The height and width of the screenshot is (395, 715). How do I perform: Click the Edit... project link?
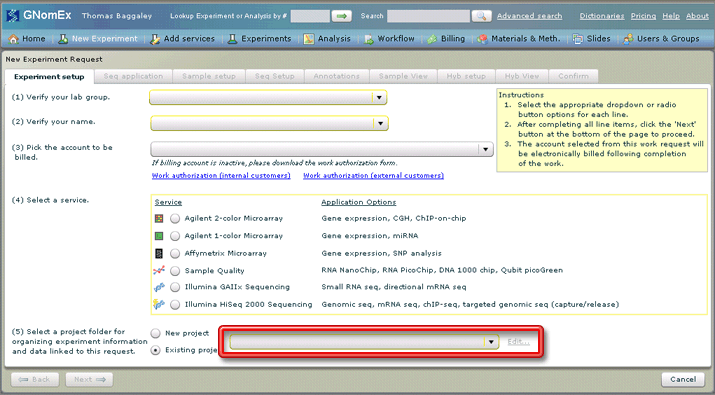[518, 342]
